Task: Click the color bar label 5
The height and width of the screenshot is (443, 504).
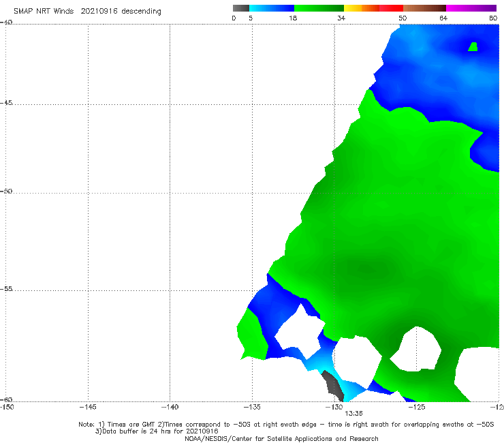Action: 251,18
